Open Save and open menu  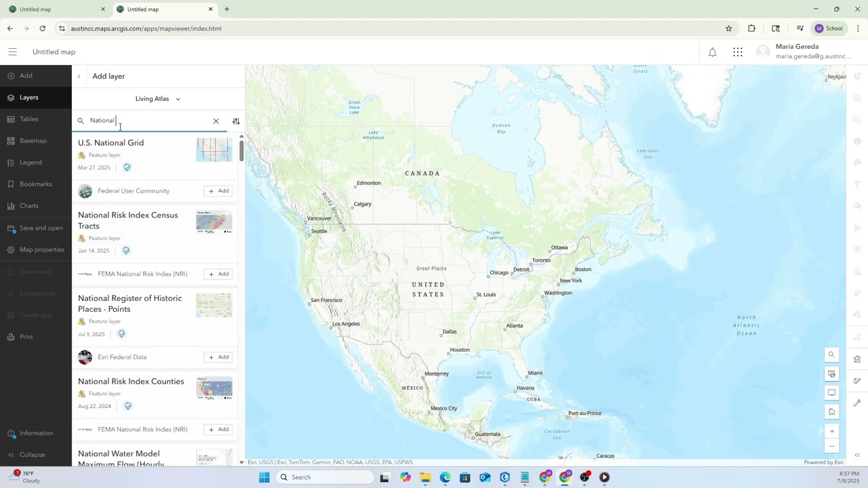tap(36, 228)
